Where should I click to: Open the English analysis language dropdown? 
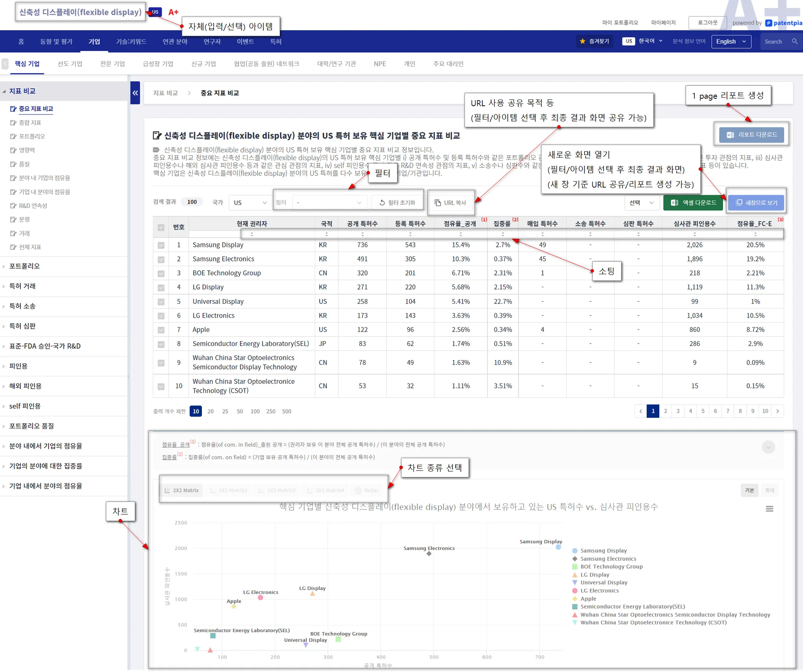731,42
